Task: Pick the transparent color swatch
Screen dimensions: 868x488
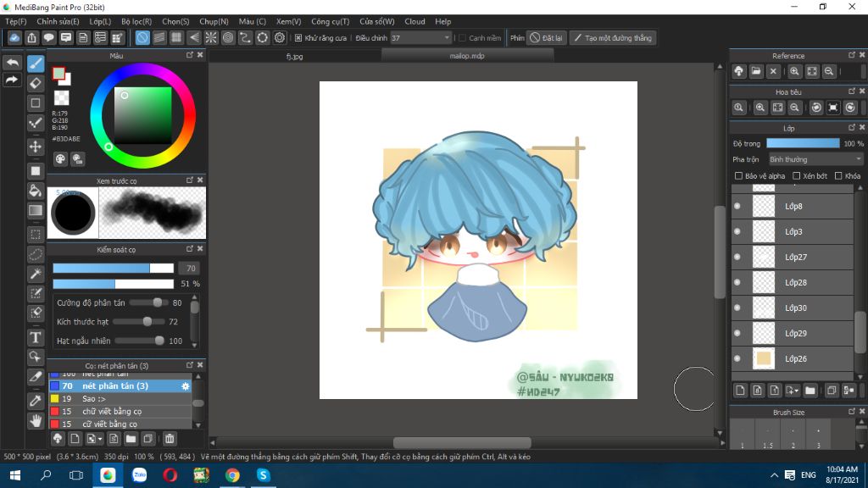Action: point(61,97)
